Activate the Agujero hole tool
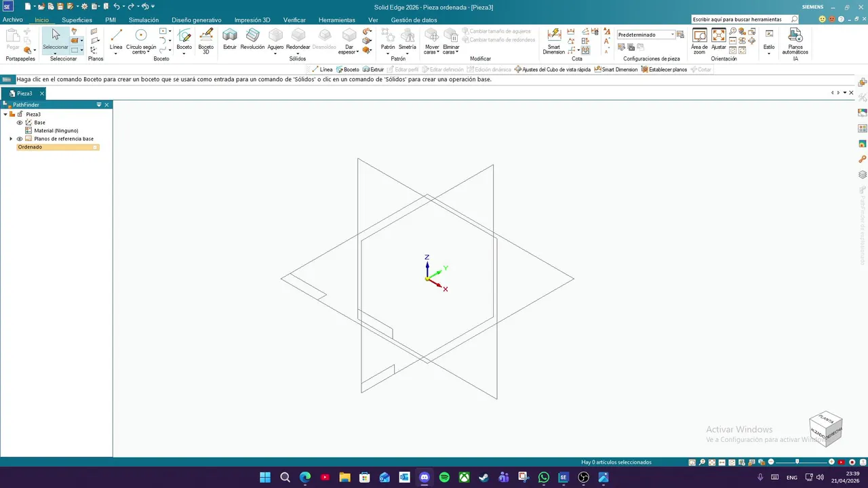Image resolution: width=868 pixels, height=488 pixels. 275,37
